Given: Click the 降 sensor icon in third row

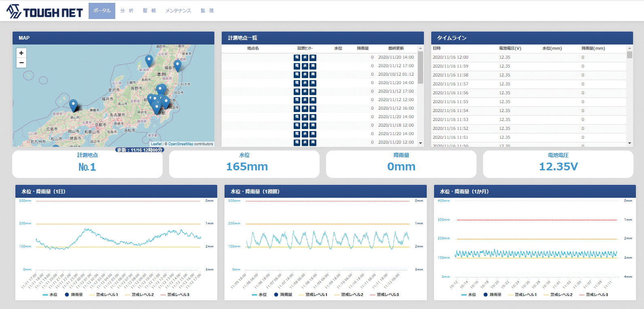Looking at the screenshot, I should pyautogui.click(x=313, y=74).
